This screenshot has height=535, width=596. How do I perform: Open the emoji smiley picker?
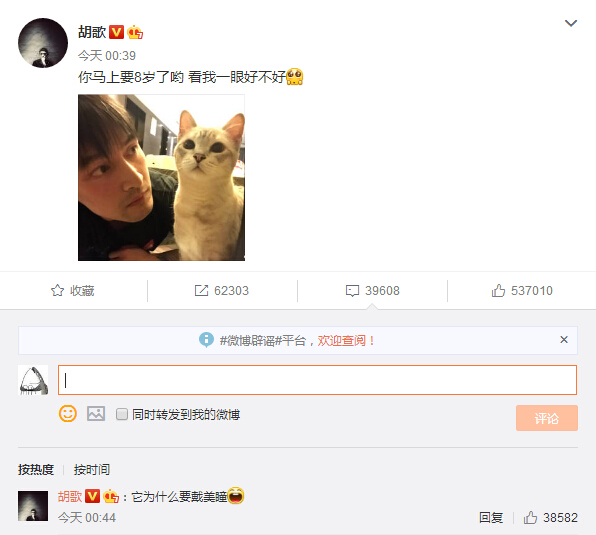click(x=68, y=414)
